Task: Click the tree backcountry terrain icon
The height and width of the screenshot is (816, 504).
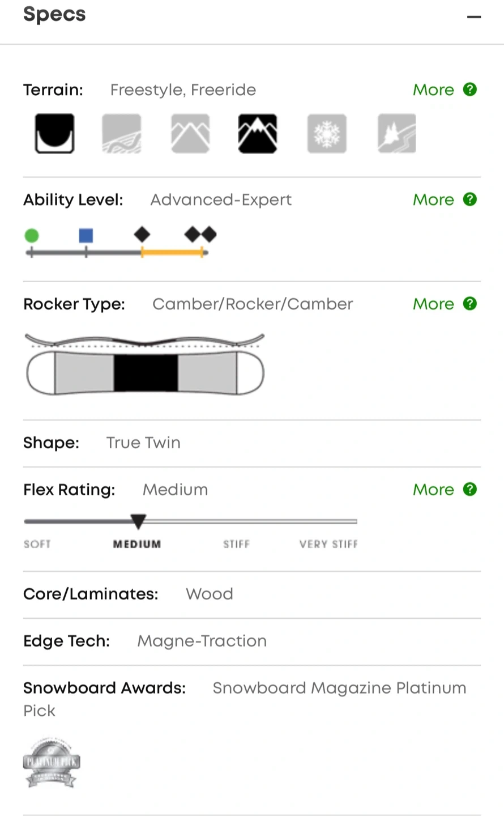Action: pos(396,134)
